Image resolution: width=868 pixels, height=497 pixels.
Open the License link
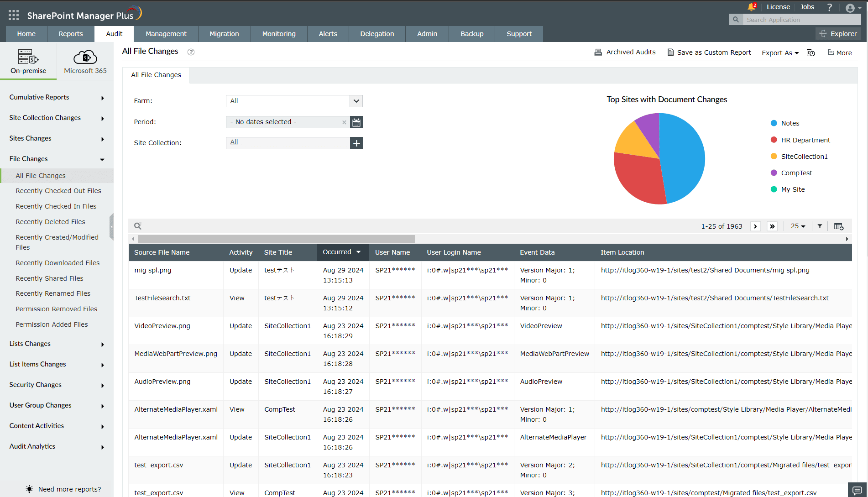click(778, 7)
